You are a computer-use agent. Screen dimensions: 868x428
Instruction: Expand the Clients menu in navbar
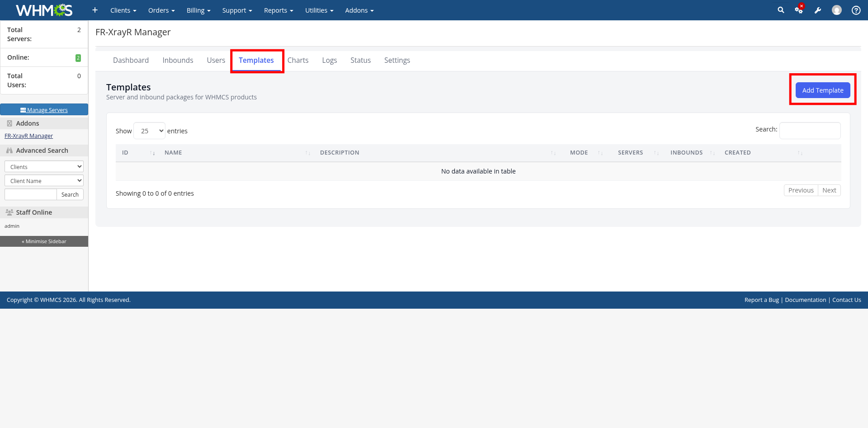(x=123, y=10)
